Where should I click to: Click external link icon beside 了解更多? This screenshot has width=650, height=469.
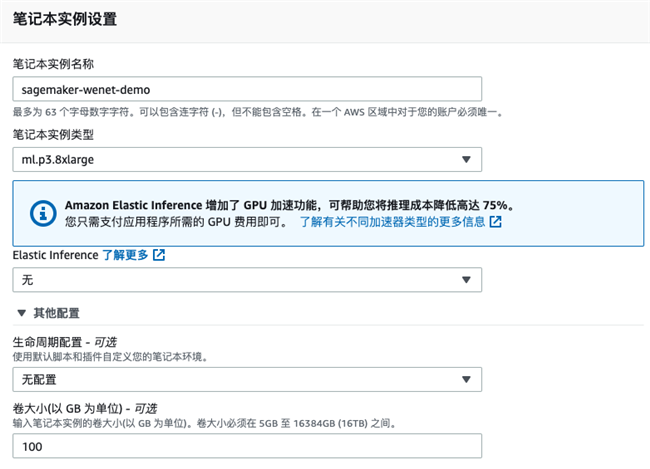[x=159, y=255]
